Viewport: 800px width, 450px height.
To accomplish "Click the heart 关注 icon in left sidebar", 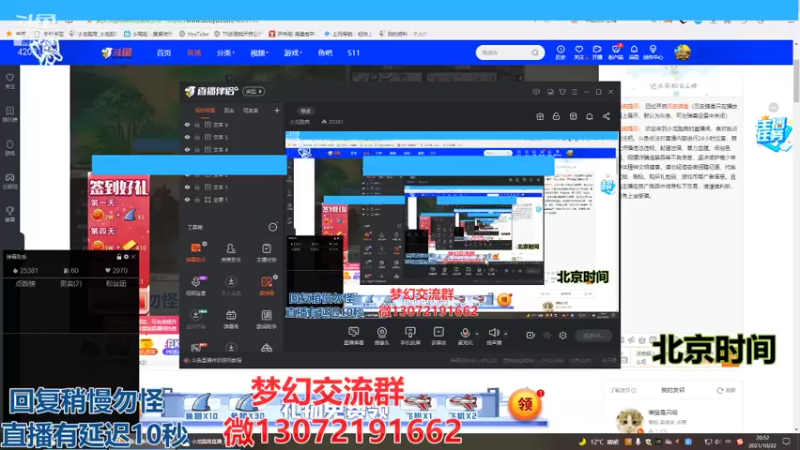I will pos(10,81).
